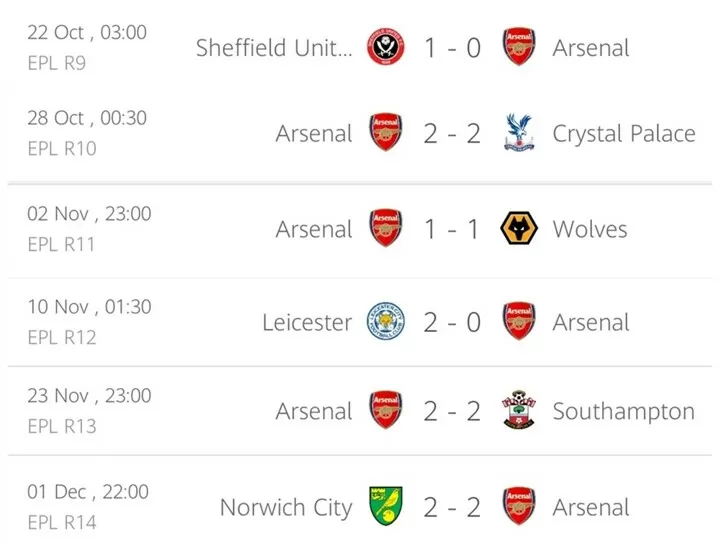Click the 22 Oct, 03:00 match date
Image resolution: width=720 pixels, height=551 pixels.
click(x=87, y=32)
